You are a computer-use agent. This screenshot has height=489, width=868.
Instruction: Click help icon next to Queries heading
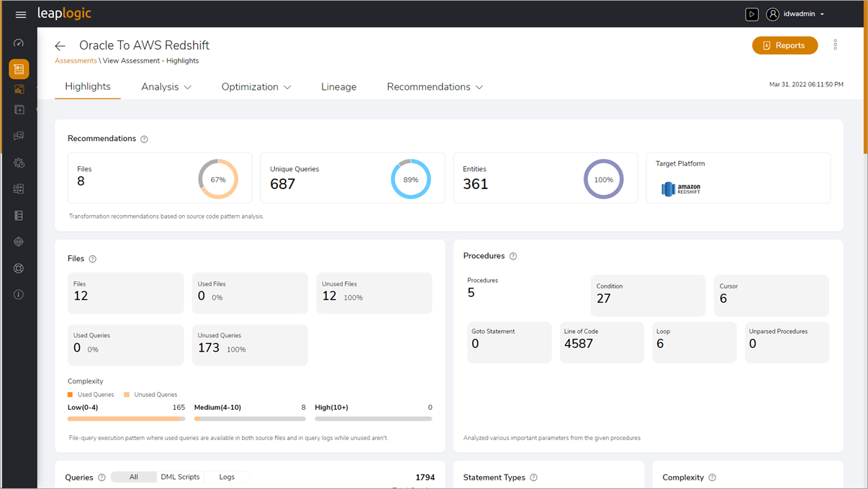coord(101,477)
